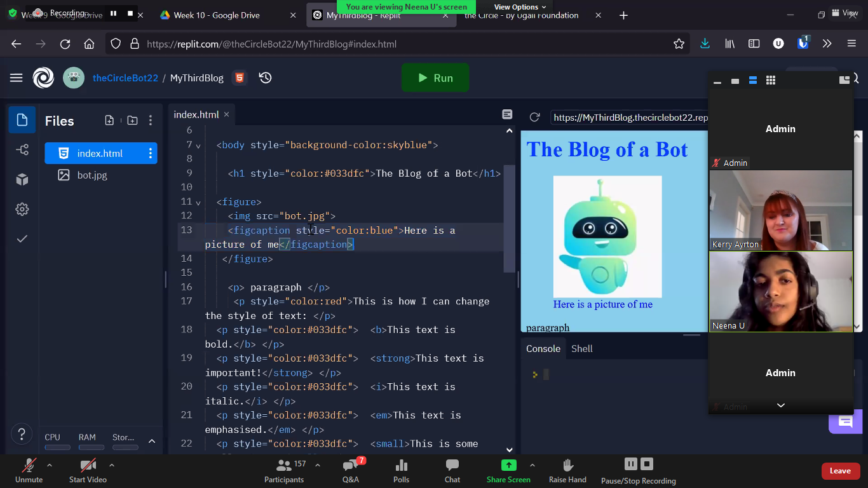868x488 pixels.
Task: Collapse the body tag fold arrow
Action: (x=198, y=146)
